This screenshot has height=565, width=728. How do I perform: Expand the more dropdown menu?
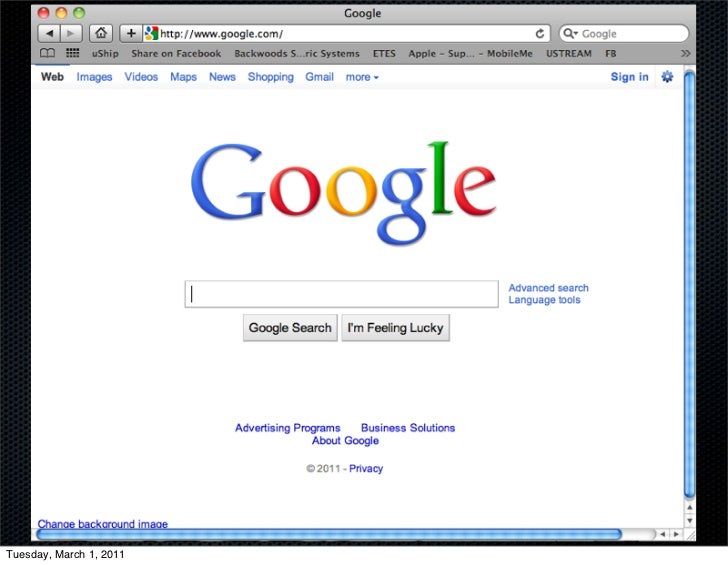point(362,77)
